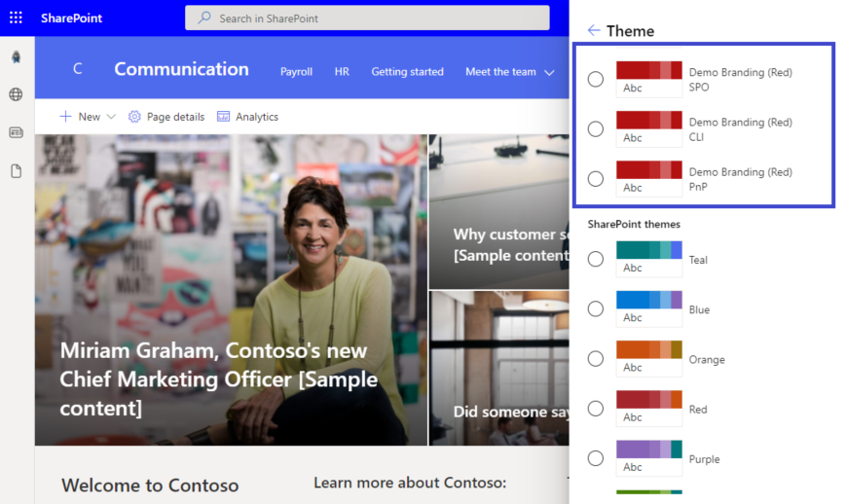Open the Analytics chart icon

pos(224,117)
